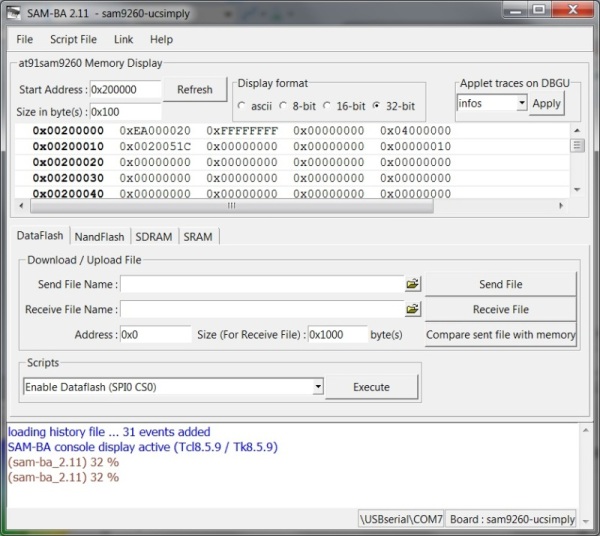600x536 pixels.
Task: Switch to the SRAM tab
Action: (x=197, y=237)
